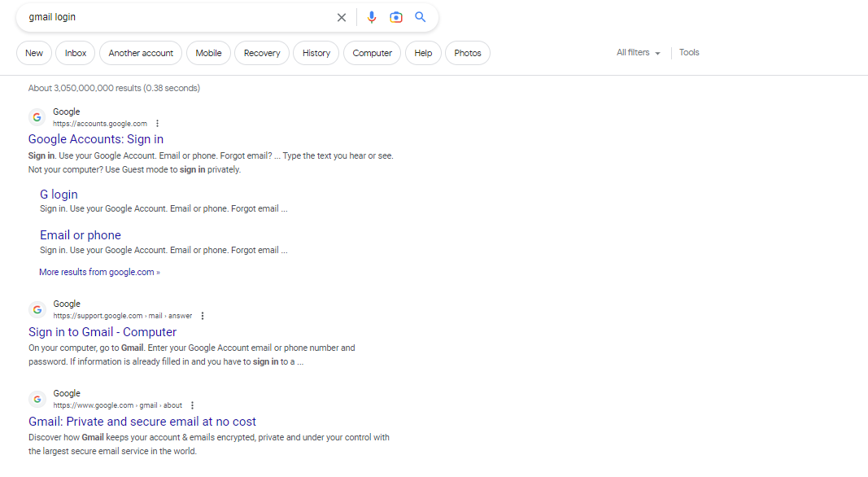The height and width of the screenshot is (477, 868).
Task: Run search with the magnifying glass icon
Action: click(x=420, y=17)
